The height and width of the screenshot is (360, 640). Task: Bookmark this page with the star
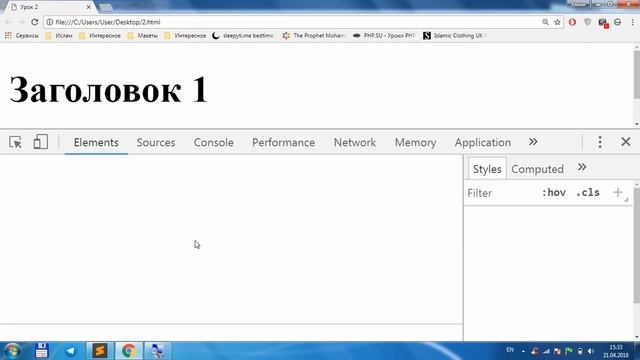point(557,22)
